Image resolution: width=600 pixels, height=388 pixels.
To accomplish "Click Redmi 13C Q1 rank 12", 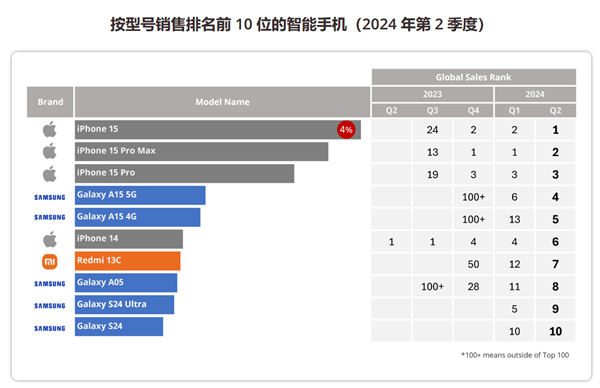I will 515,264.
